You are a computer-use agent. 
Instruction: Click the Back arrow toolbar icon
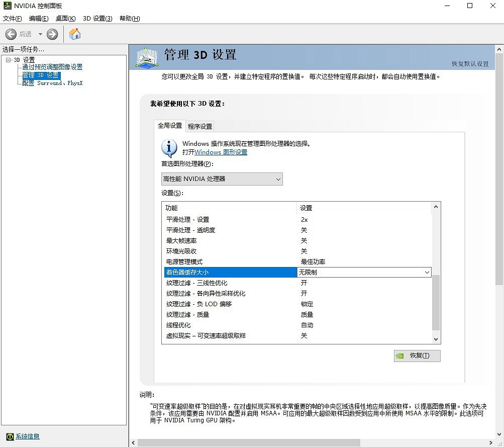point(11,34)
